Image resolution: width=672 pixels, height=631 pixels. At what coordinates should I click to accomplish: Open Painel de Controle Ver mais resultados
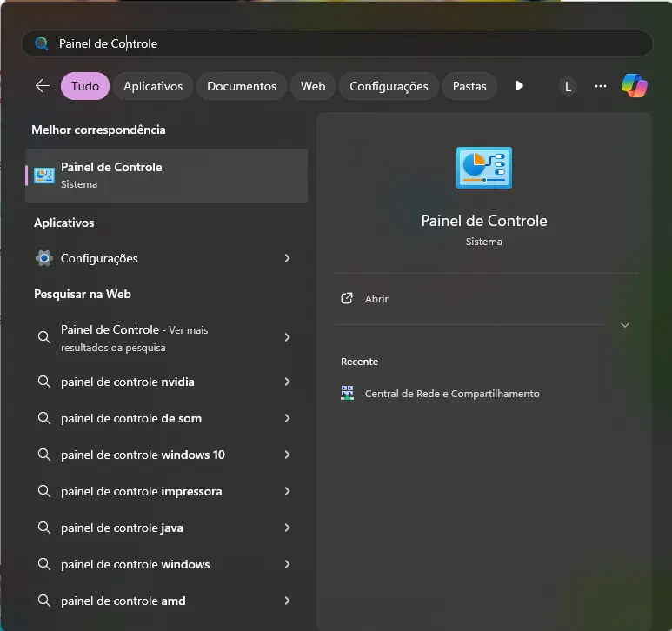[x=166, y=338]
